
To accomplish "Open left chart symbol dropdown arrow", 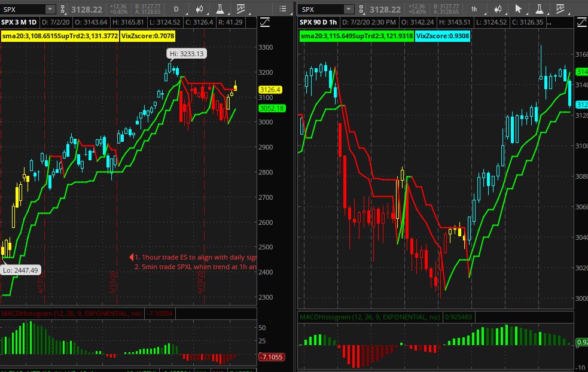I will 50,10.
